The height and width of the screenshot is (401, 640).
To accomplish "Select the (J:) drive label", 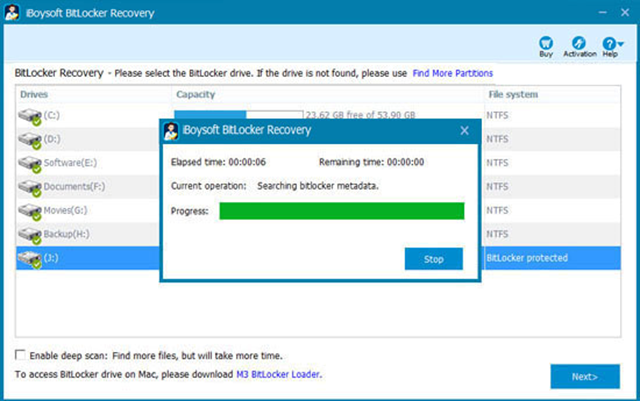I will click(51, 258).
